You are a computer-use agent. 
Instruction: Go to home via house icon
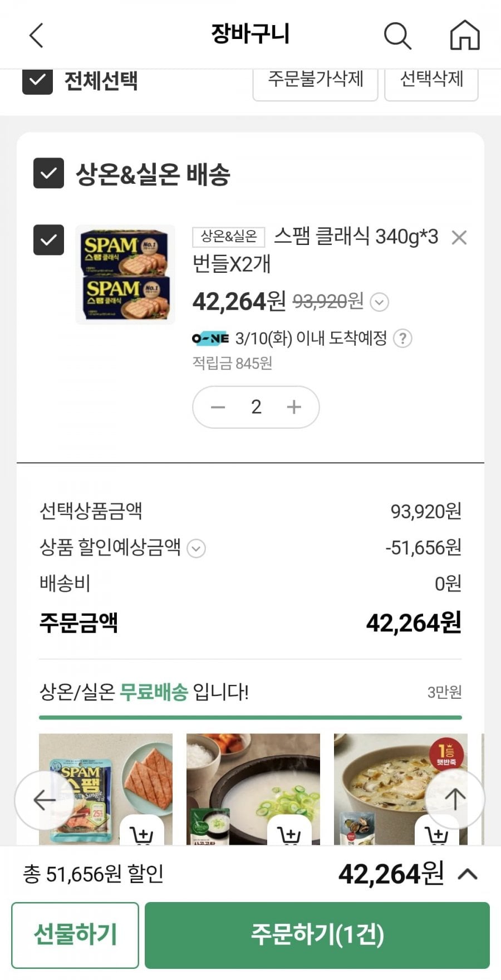pyautogui.click(x=464, y=36)
